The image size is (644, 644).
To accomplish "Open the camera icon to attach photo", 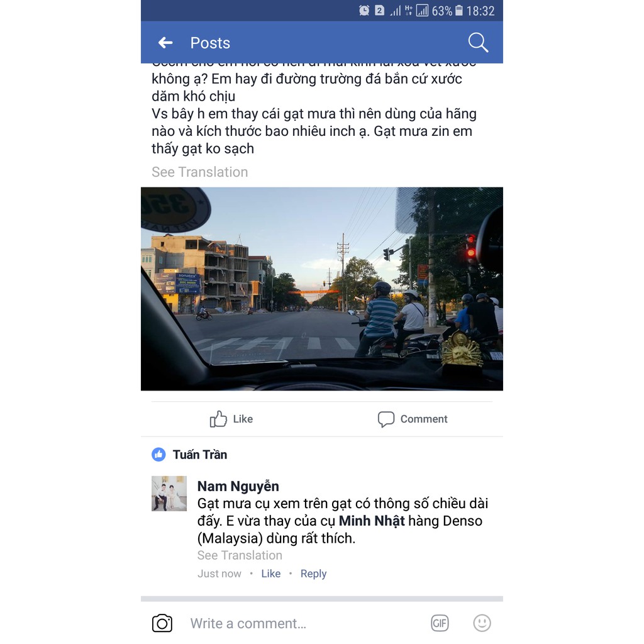I will click(162, 623).
